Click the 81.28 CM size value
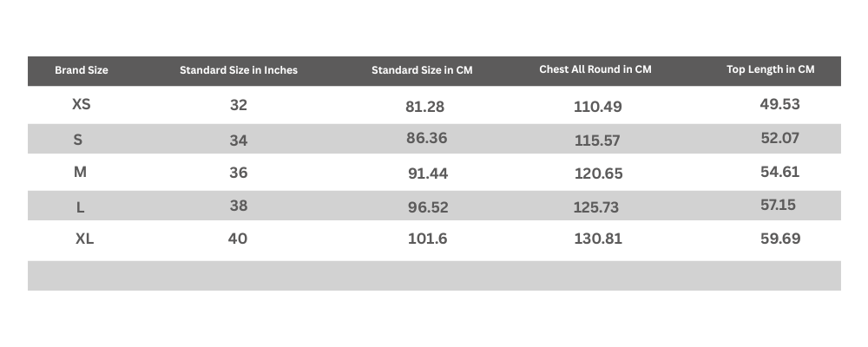The width and height of the screenshot is (868, 347). (x=425, y=107)
